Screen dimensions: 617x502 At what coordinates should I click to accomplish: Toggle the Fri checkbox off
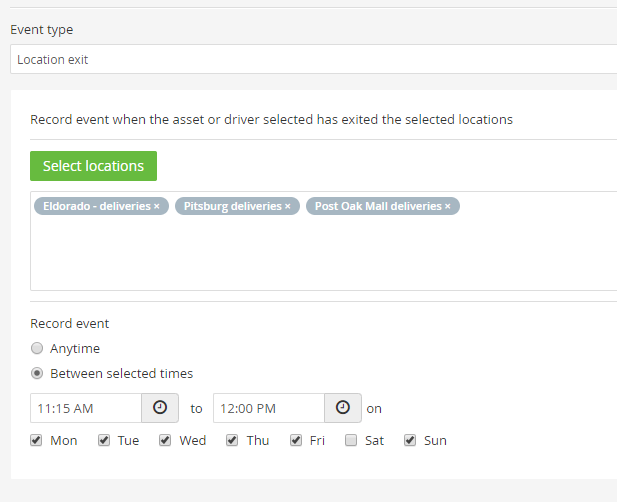(x=296, y=440)
